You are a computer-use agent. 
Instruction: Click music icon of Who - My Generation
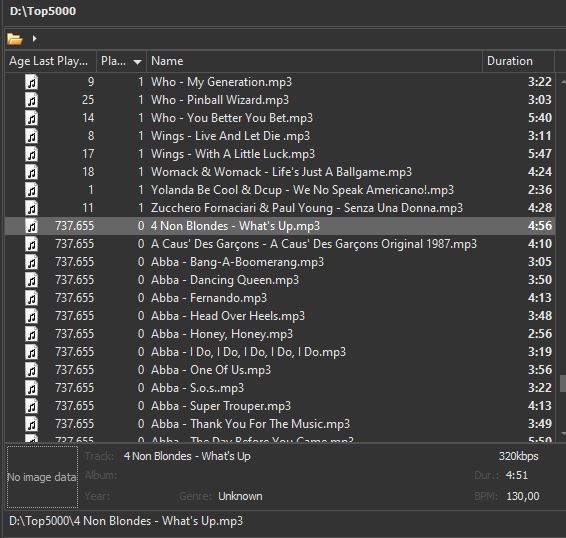click(31, 82)
